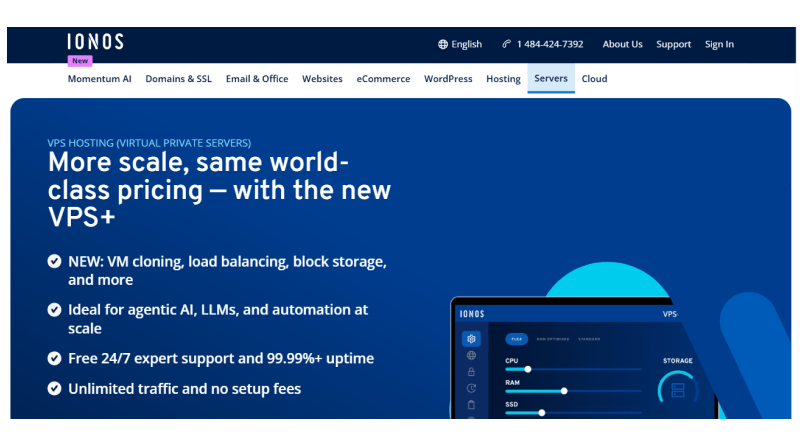800x445 pixels.
Task: Click clipboard icon in mockup sidebar
Action: 471,405
